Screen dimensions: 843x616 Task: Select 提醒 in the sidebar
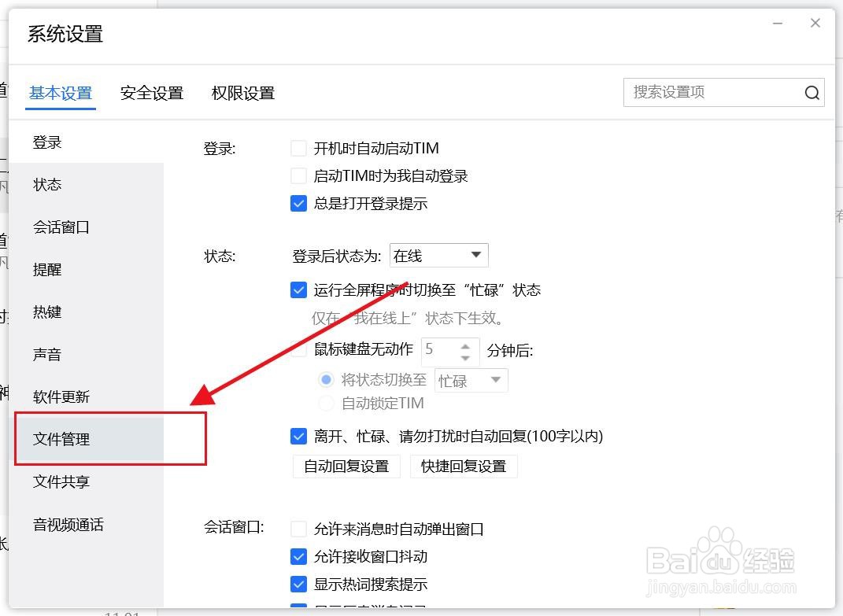click(86, 269)
